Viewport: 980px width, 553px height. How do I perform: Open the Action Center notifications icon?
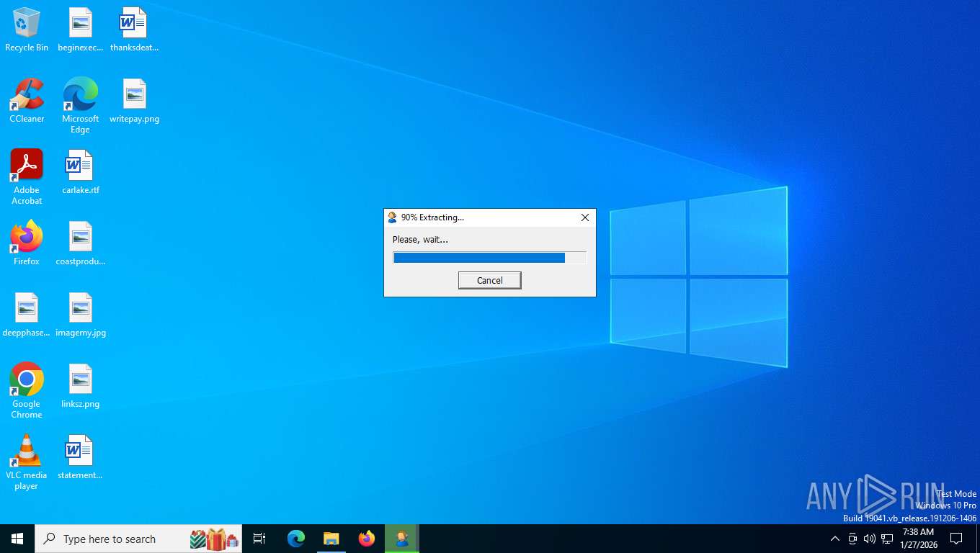pyautogui.click(x=956, y=539)
